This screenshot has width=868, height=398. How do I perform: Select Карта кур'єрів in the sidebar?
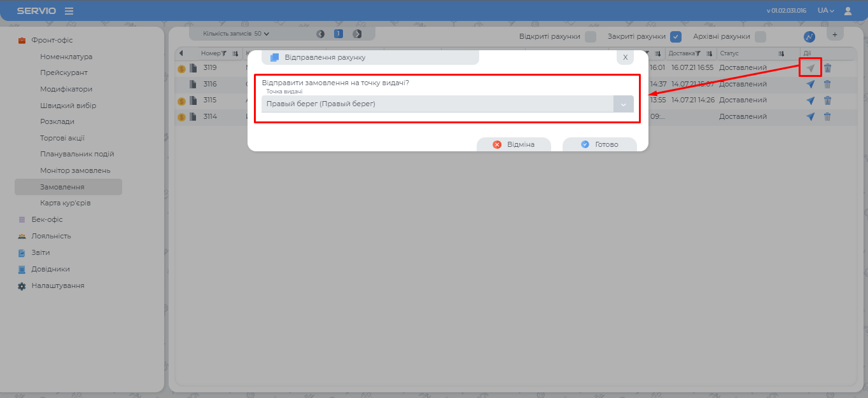[x=66, y=203]
